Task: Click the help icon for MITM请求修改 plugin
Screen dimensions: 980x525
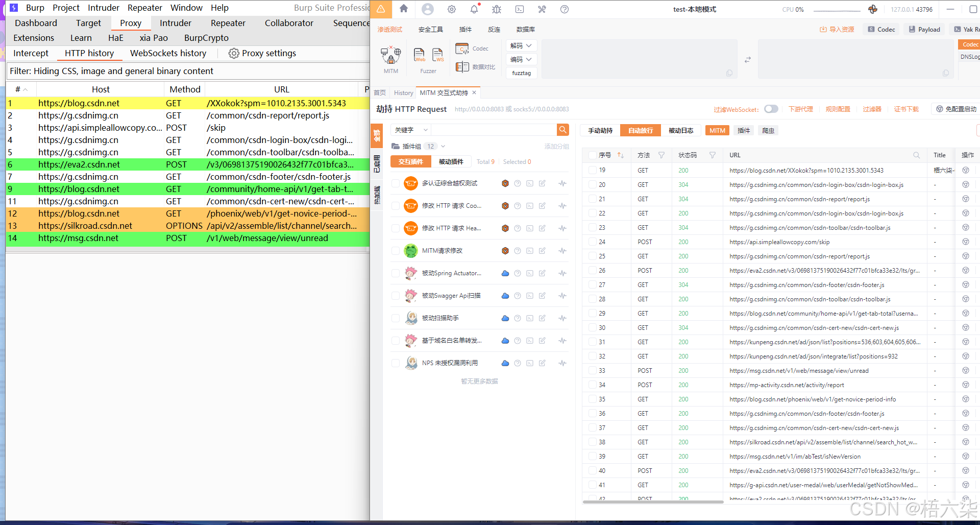Action: coord(518,251)
